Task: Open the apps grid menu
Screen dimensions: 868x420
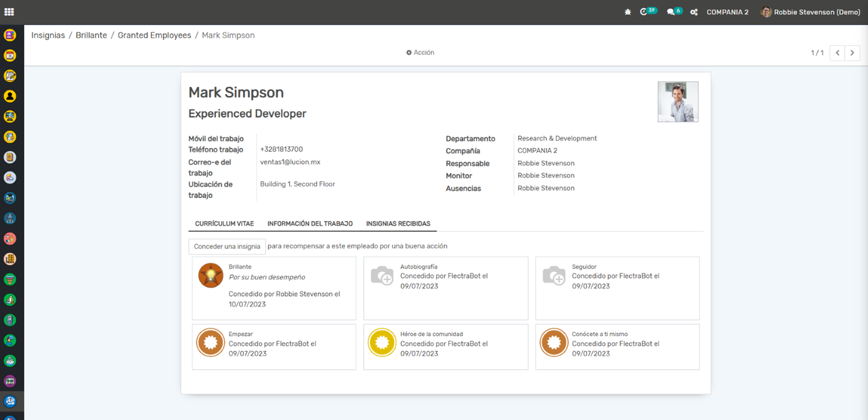Action: click(9, 12)
